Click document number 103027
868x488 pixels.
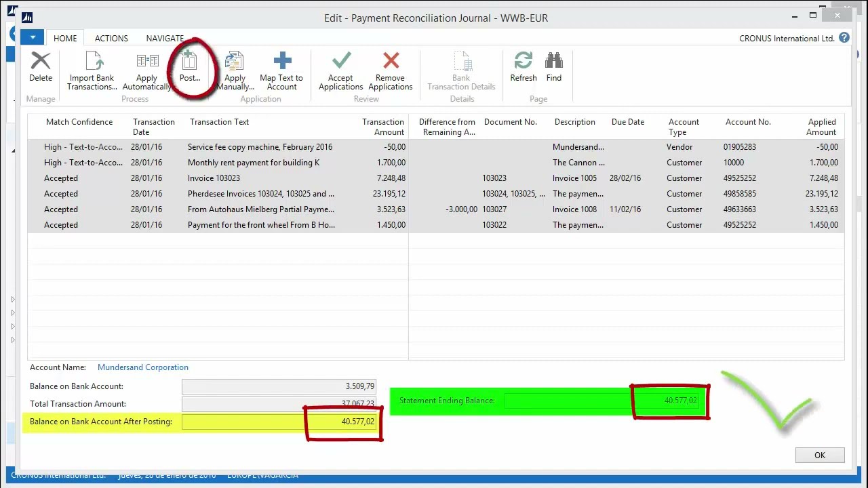494,209
